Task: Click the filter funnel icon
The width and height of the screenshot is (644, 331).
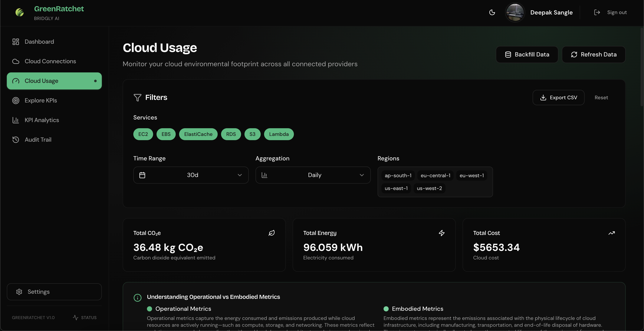Action: click(x=138, y=98)
